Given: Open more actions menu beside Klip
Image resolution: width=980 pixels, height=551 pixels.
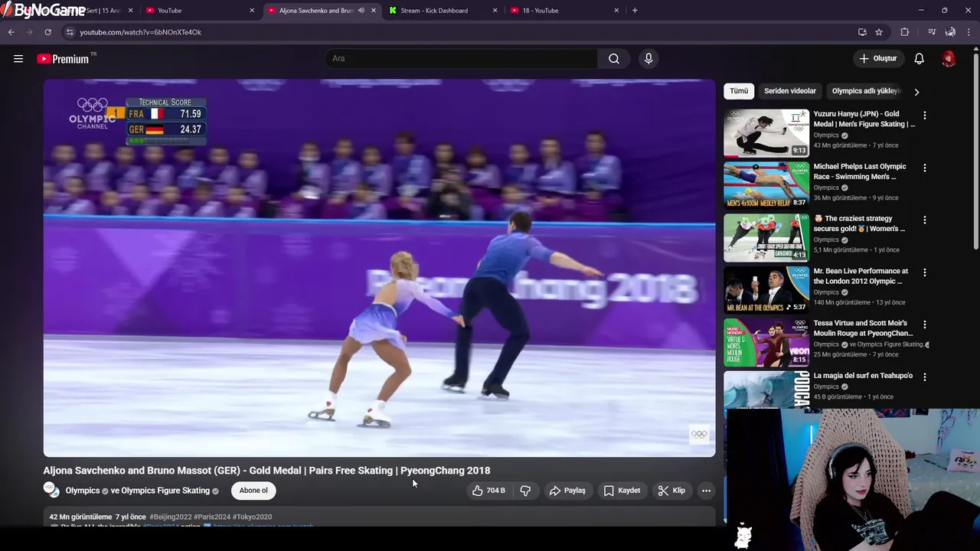Looking at the screenshot, I should pyautogui.click(x=706, y=491).
